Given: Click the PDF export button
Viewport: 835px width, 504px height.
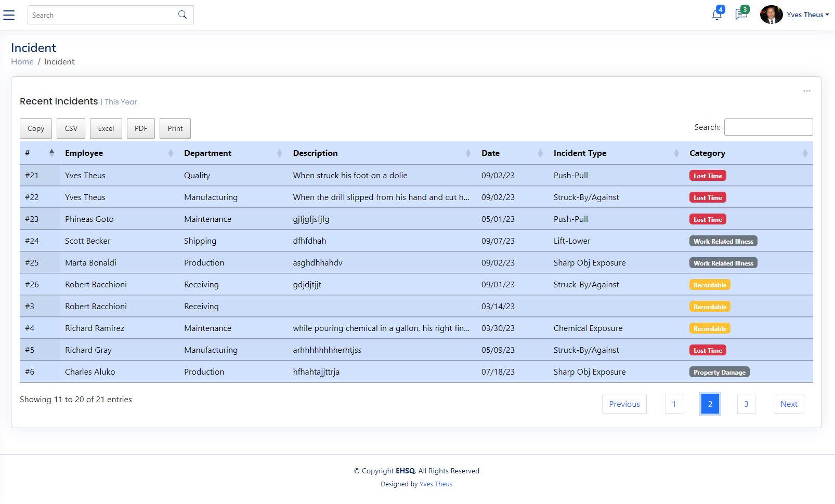Looking at the screenshot, I should [x=141, y=128].
